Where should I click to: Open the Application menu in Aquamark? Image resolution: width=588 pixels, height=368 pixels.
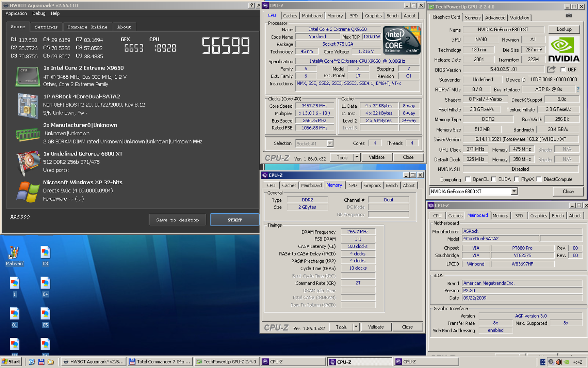[16, 13]
